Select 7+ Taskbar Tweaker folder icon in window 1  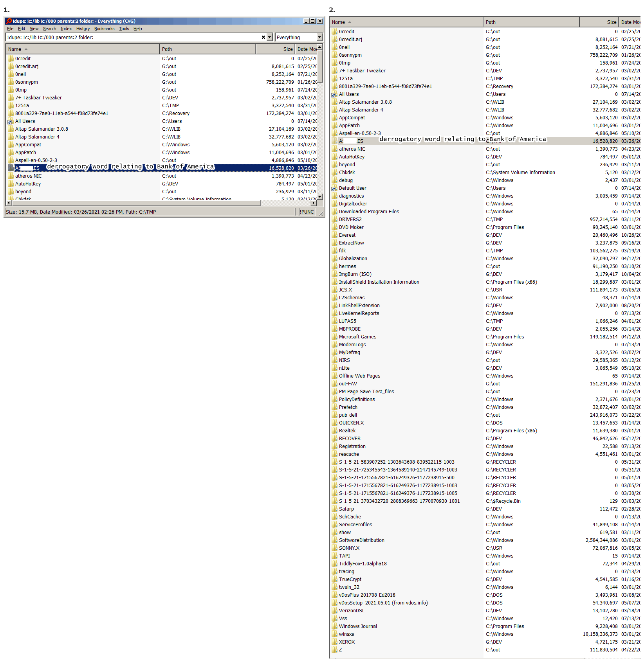(11, 97)
